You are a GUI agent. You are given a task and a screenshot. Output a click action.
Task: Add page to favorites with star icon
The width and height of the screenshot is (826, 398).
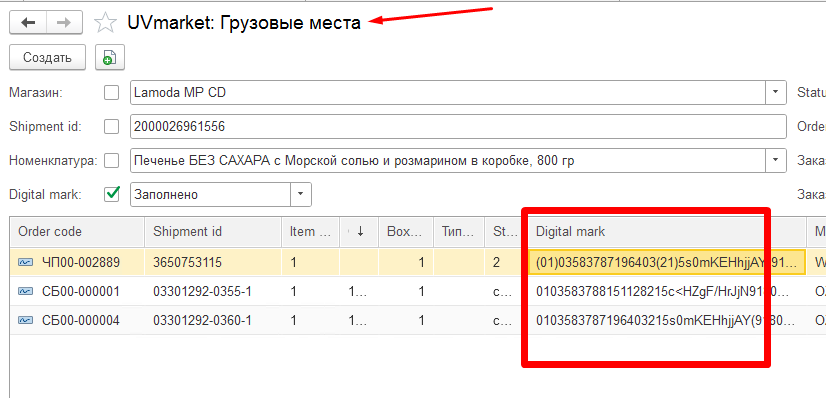point(105,23)
